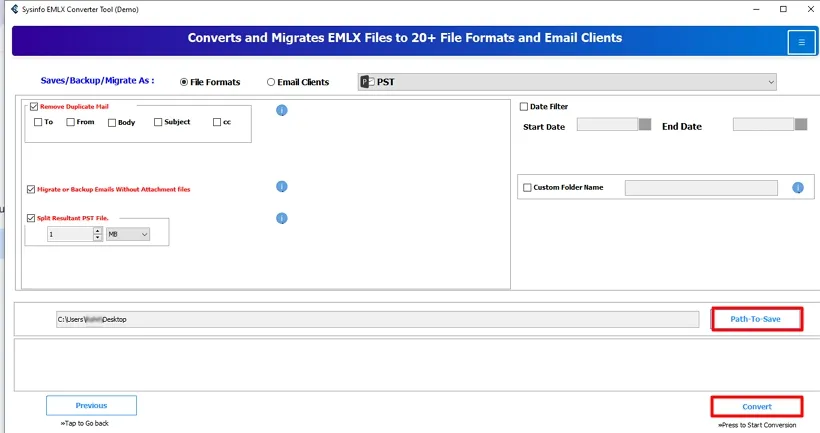Enable the Date Filter checkbox
The width and height of the screenshot is (820, 433).
pyautogui.click(x=523, y=107)
